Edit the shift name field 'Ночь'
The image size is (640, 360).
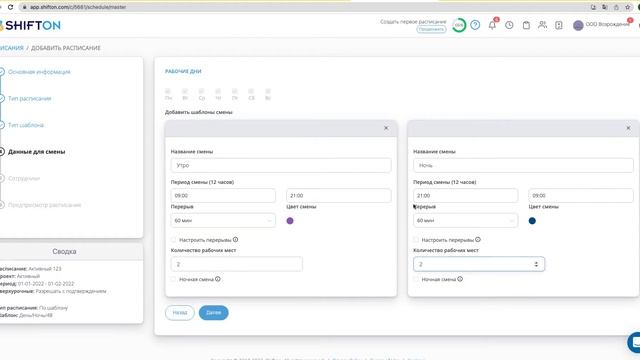523,165
